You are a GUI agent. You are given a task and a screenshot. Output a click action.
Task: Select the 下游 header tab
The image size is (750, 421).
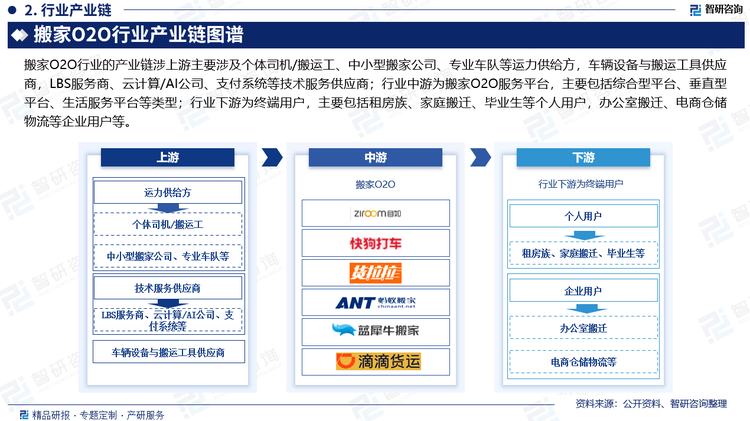584,157
